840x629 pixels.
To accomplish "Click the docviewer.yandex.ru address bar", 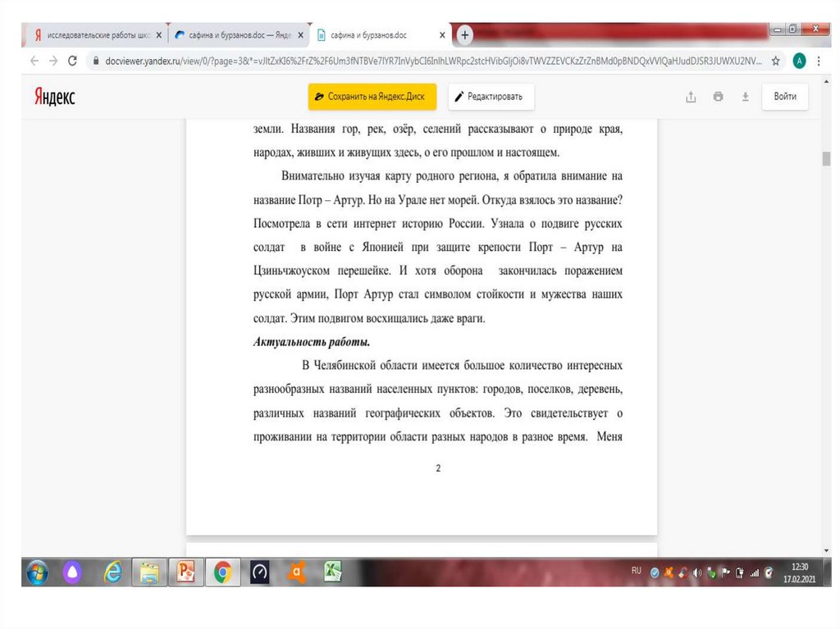I will 434,61.
